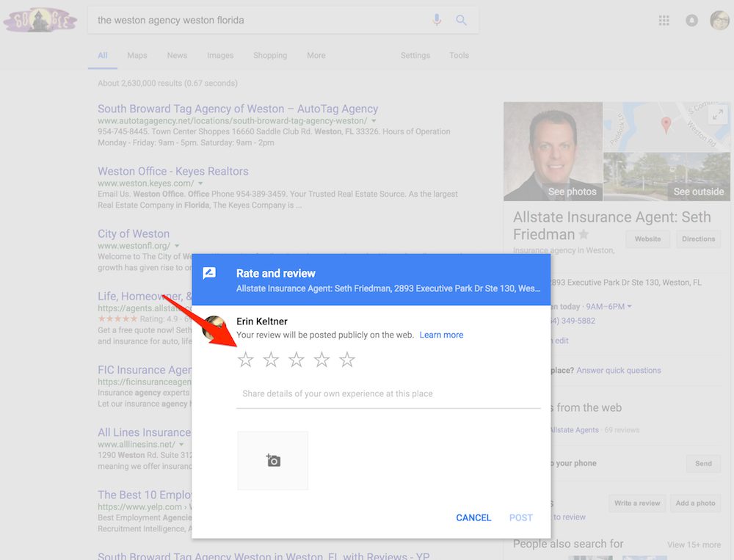Start voice search with microphone icon
This screenshot has width=734, height=560.
[x=437, y=20]
